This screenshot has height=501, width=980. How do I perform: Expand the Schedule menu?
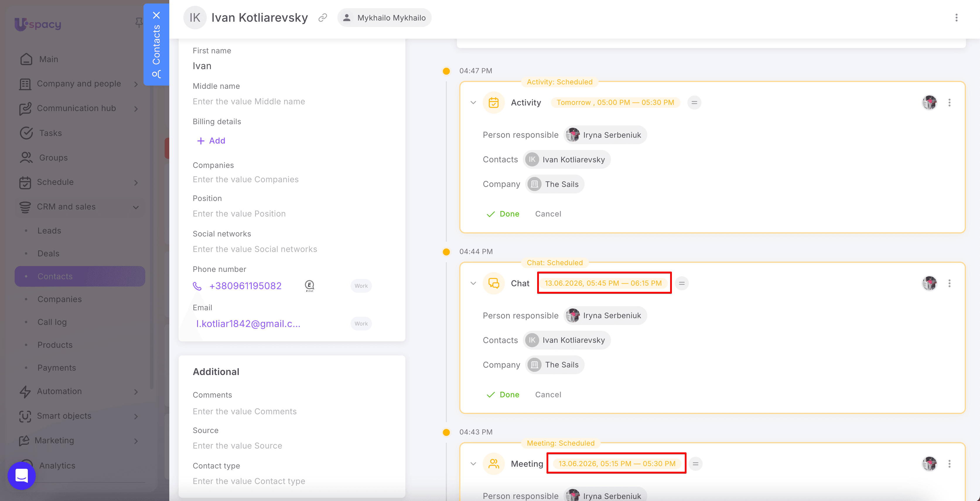pyautogui.click(x=79, y=182)
